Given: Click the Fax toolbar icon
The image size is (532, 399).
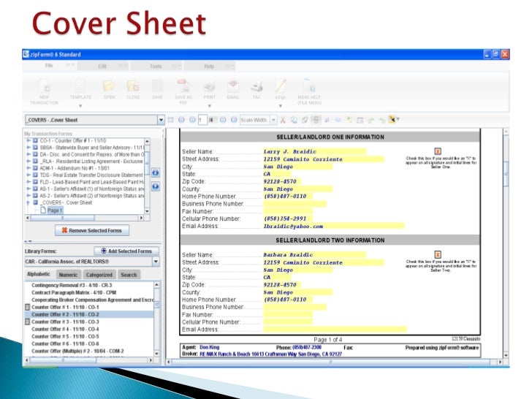Looking at the screenshot, I should pos(256,87).
